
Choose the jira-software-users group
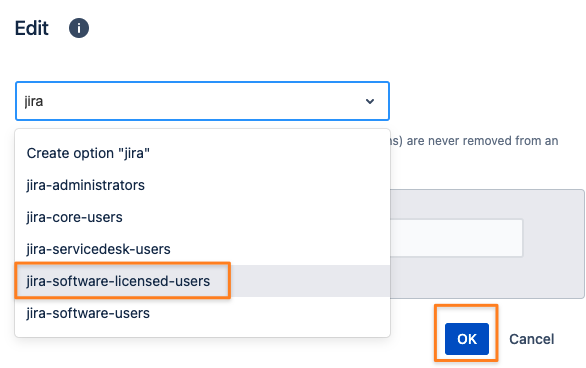pos(202,313)
